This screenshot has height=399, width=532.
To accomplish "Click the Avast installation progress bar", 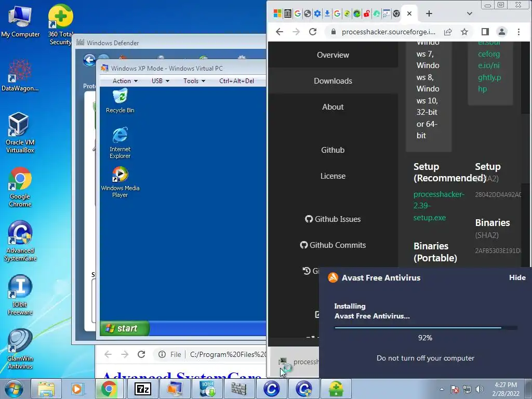I will coord(425,328).
